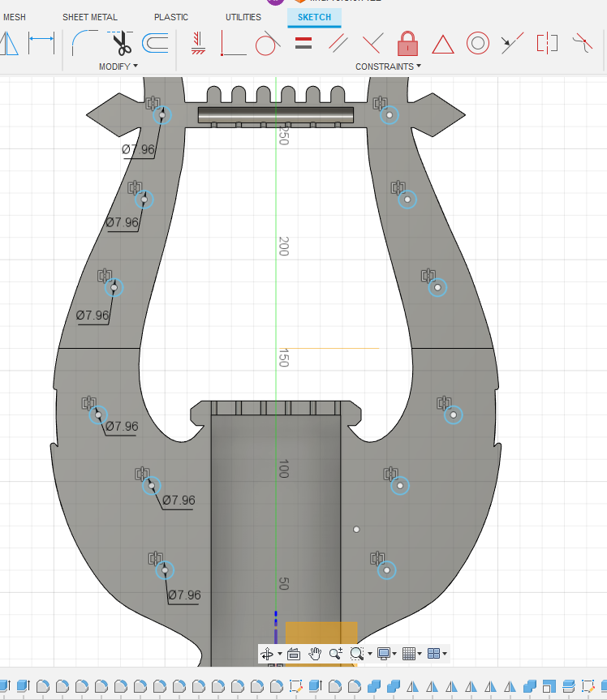Click the Zoom Window icon
The width and height of the screenshot is (607, 700).
[x=356, y=654]
